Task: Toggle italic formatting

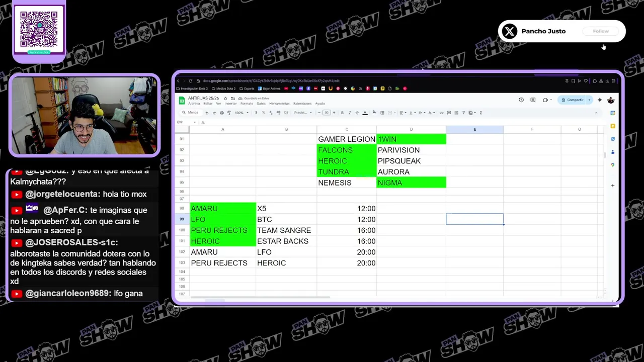Action: point(350,113)
